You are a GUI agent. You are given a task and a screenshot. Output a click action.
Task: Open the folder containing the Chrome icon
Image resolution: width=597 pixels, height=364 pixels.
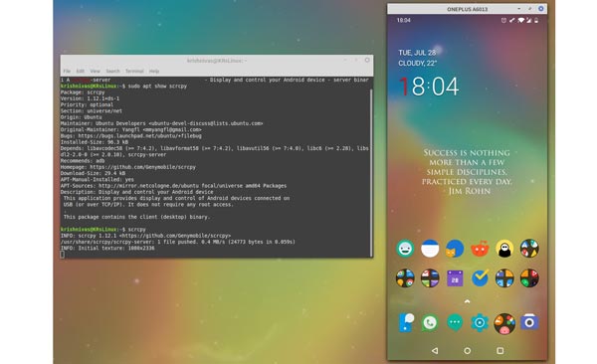point(405,277)
